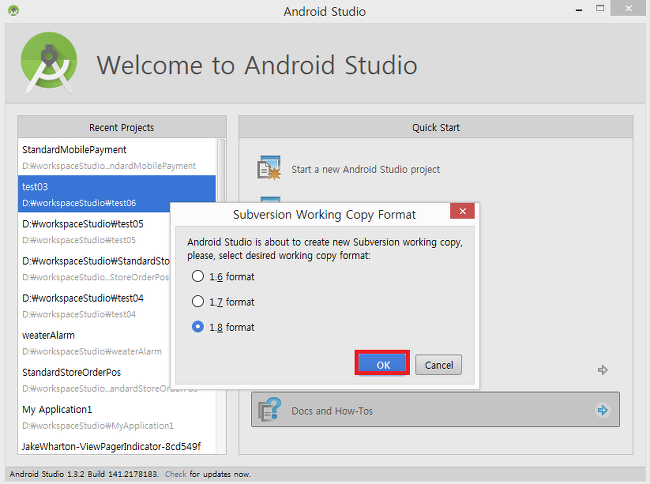Start a new Android Studio project
The width and height of the screenshot is (650, 484).
point(365,169)
